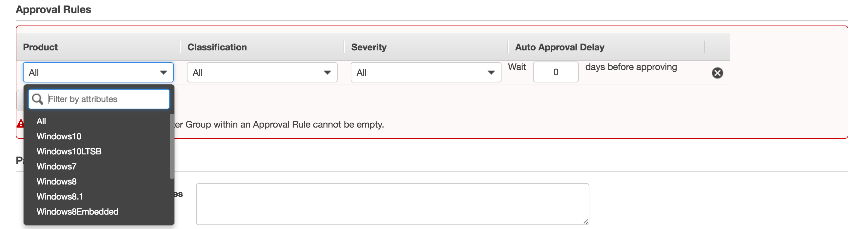Open the Classification dropdown
Screen dimensions: 868x229
pos(262,72)
